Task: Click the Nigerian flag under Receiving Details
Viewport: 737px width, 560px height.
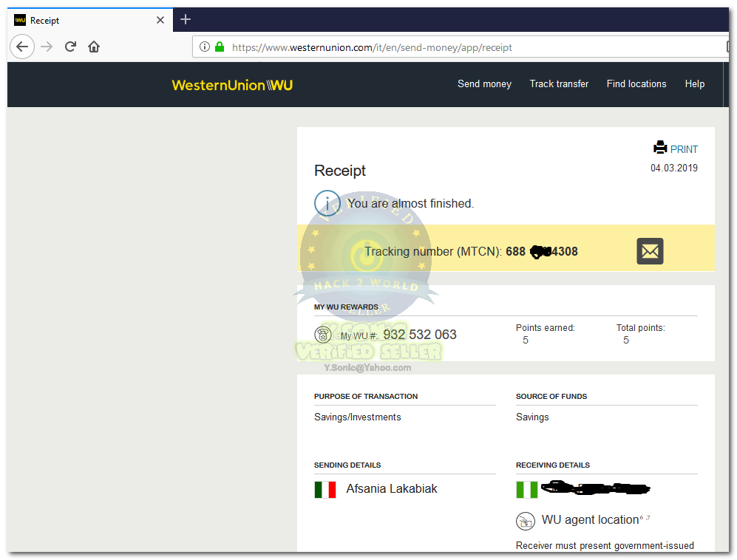Action: click(527, 490)
